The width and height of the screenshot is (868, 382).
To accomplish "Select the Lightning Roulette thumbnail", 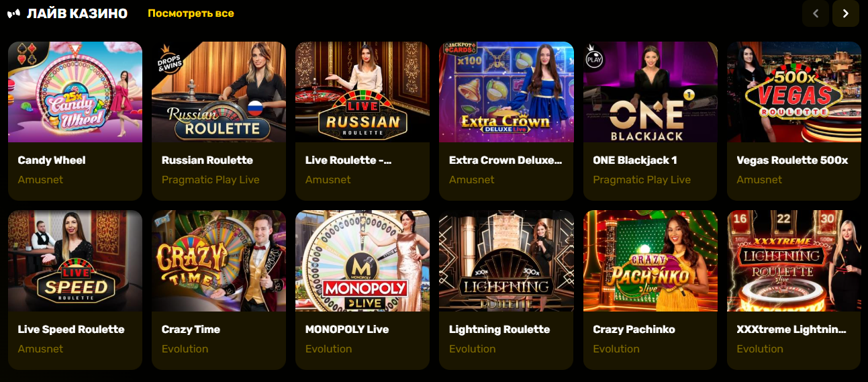I will (x=506, y=261).
